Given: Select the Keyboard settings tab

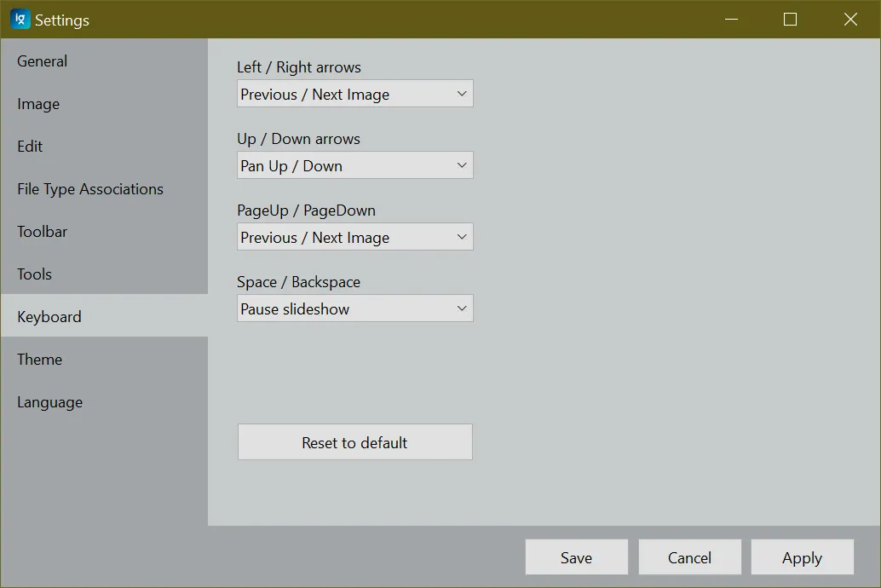Looking at the screenshot, I should point(104,316).
